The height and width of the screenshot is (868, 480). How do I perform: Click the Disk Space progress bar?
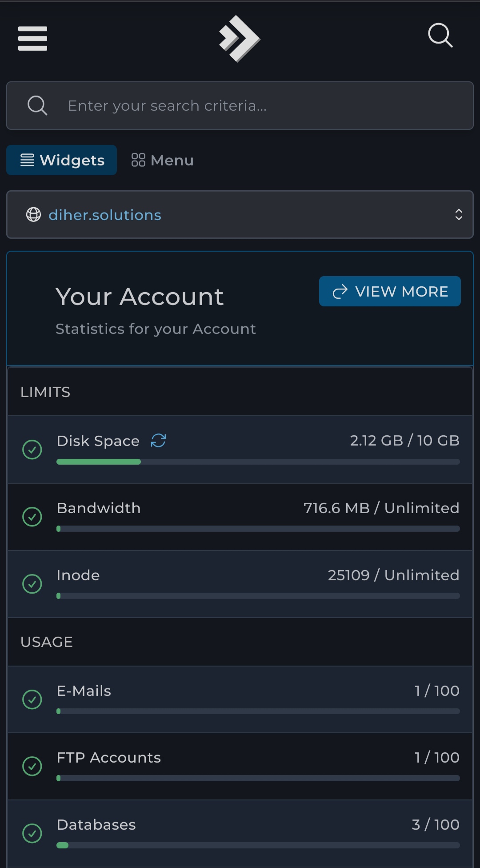point(258,462)
